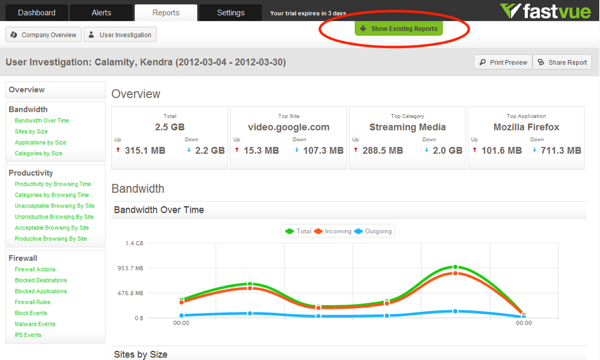Select the Overview sidebar section
Screen dimensions: 600x360
[x=55, y=90]
